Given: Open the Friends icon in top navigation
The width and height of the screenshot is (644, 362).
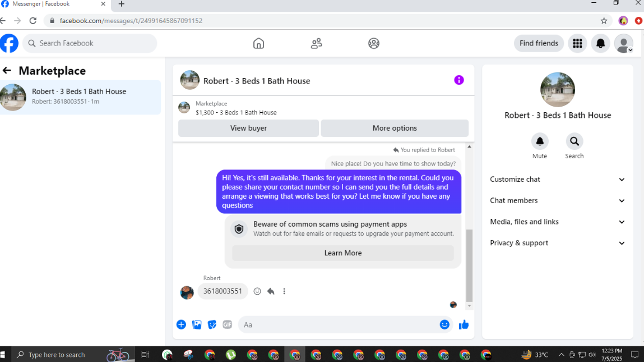Looking at the screenshot, I should (x=316, y=43).
